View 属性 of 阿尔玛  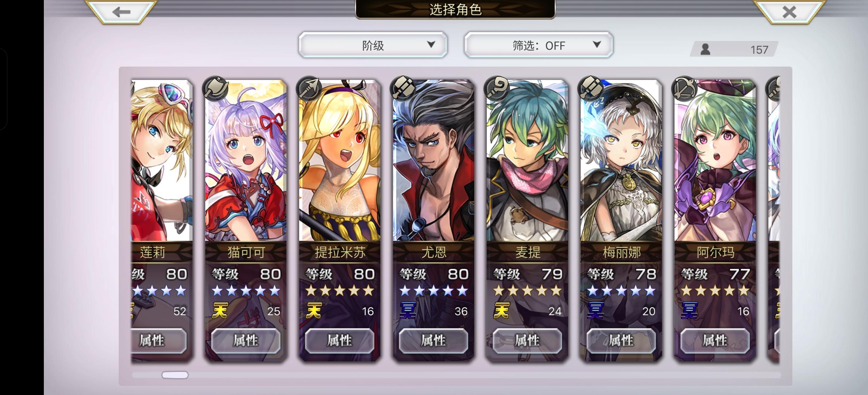[x=715, y=341]
